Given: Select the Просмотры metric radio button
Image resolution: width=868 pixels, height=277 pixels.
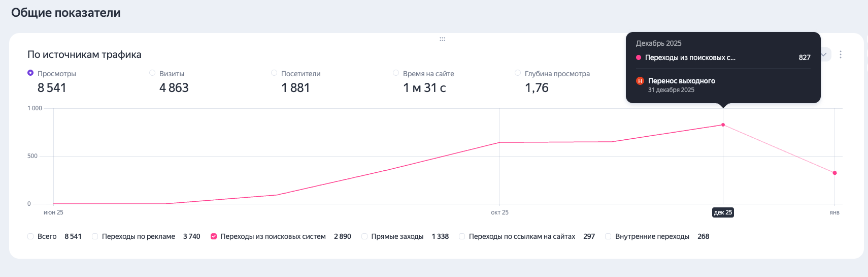Looking at the screenshot, I should click(30, 73).
